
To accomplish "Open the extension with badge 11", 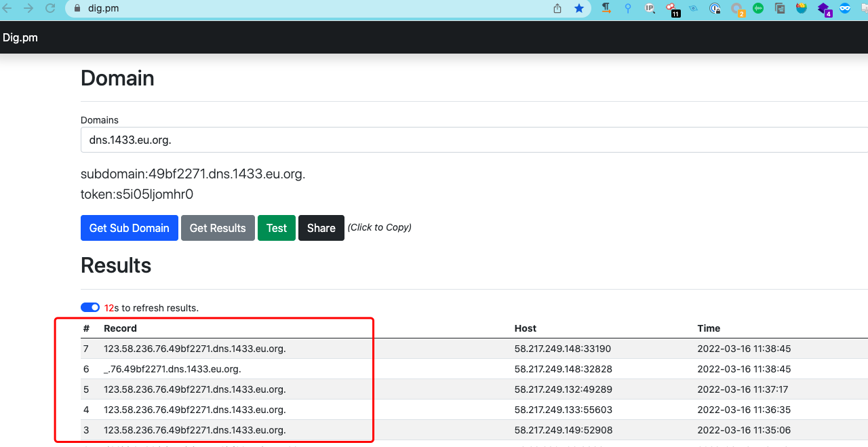I will (x=672, y=9).
